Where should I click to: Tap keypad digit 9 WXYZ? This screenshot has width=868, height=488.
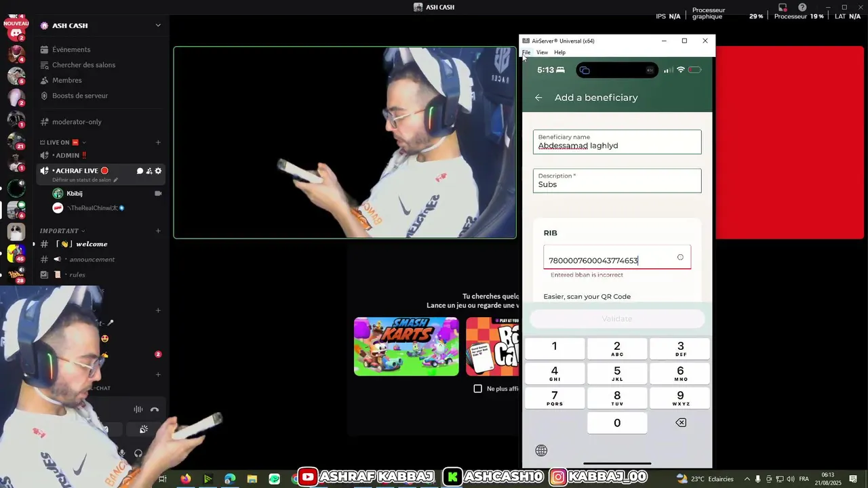[x=680, y=398]
